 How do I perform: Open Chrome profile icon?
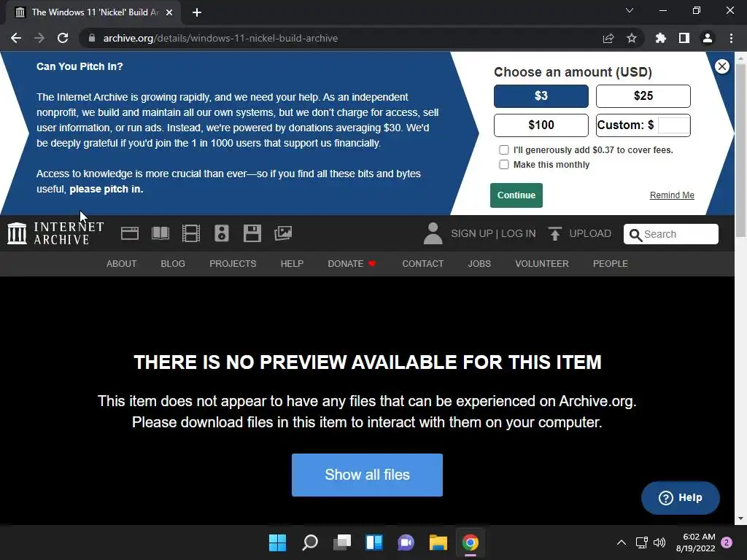(708, 38)
